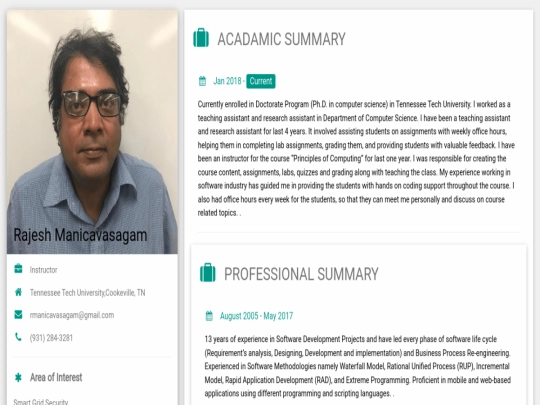Click the Area of Interest heading
The width and height of the screenshot is (540, 405).
point(56,377)
